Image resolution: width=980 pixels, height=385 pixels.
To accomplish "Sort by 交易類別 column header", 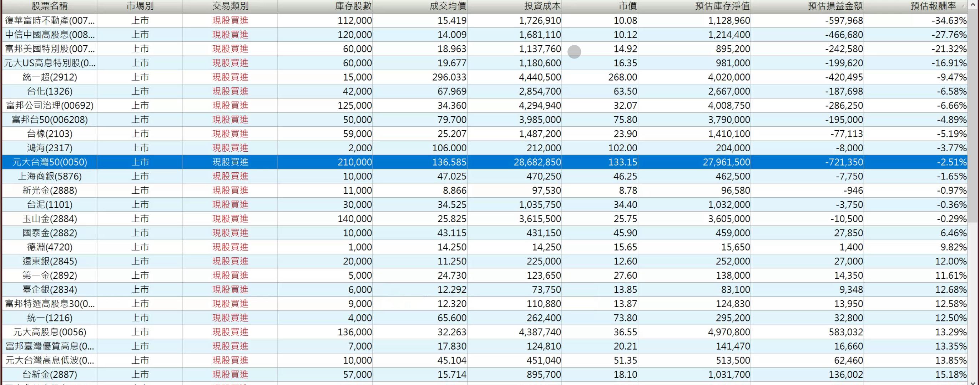I will (x=230, y=6).
